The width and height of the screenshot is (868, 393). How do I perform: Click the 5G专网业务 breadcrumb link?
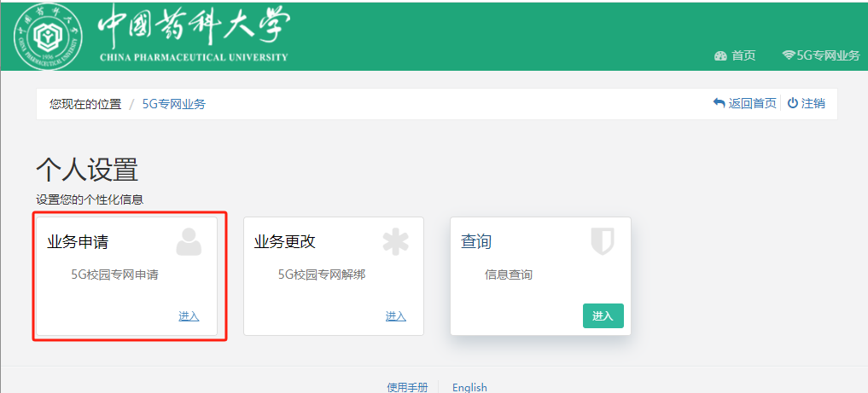pos(173,104)
